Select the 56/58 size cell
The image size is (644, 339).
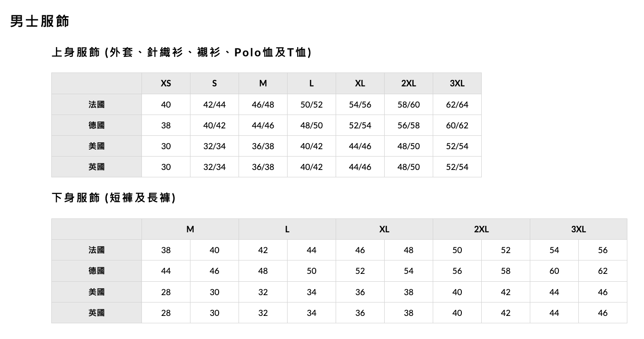(409, 126)
